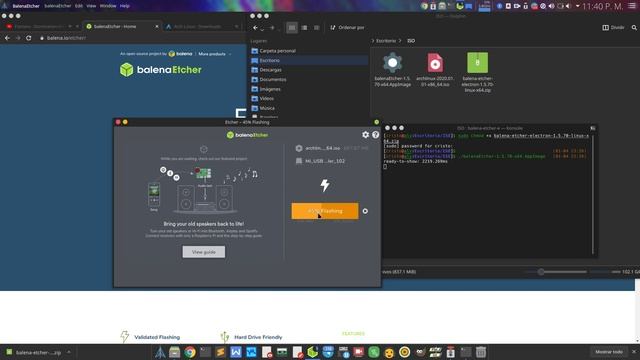Click the terminal window scrollbar
This screenshot has width=640, height=360.
coord(593,194)
